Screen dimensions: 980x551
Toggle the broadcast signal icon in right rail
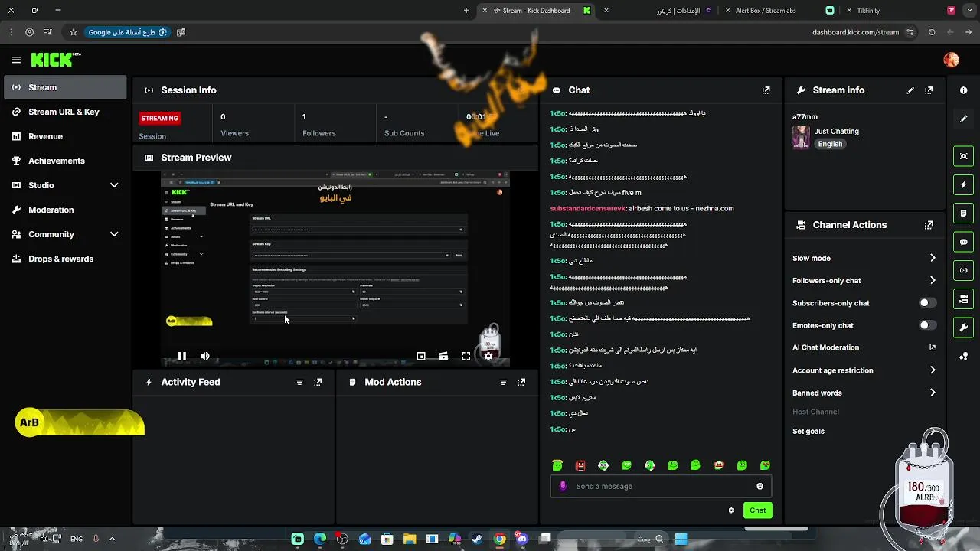click(x=963, y=270)
